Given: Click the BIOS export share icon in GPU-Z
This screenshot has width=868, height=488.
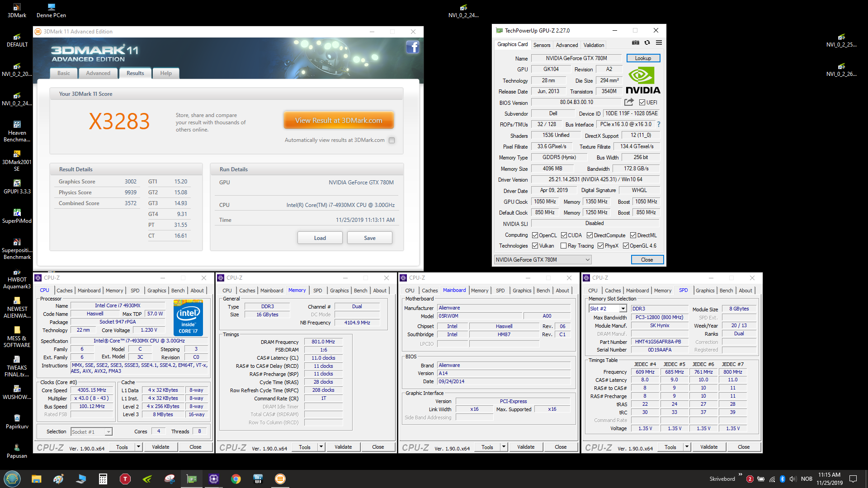Looking at the screenshot, I should [x=629, y=102].
